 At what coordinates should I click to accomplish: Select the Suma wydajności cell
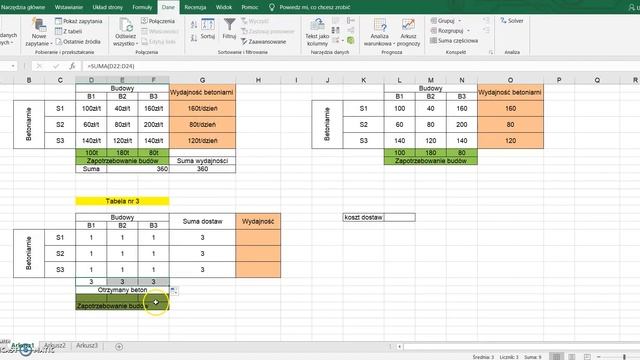(x=202, y=161)
